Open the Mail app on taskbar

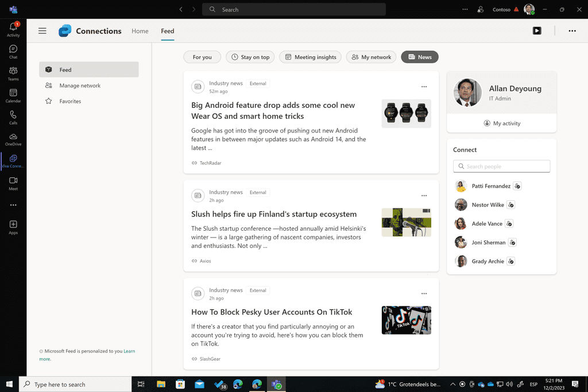[x=199, y=384]
